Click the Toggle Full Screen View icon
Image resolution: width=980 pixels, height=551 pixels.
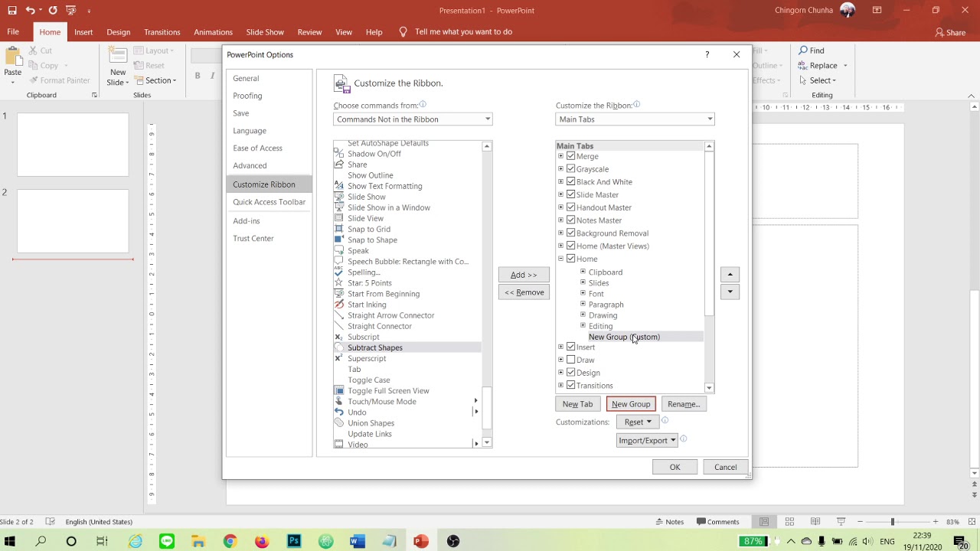tap(339, 390)
